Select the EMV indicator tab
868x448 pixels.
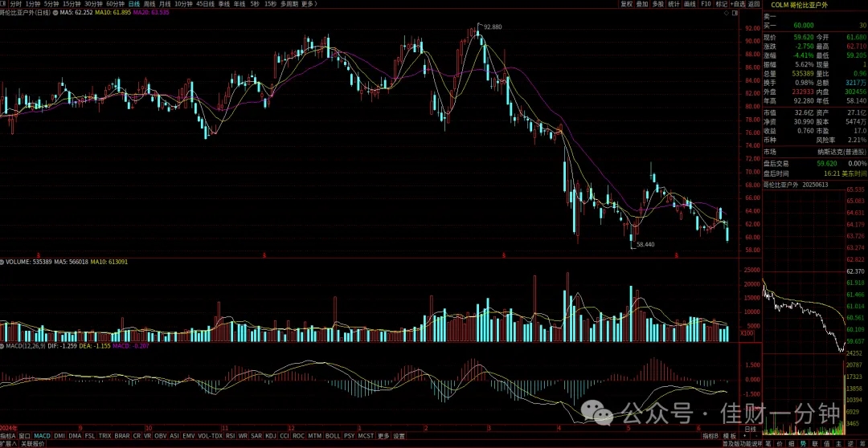pos(189,436)
